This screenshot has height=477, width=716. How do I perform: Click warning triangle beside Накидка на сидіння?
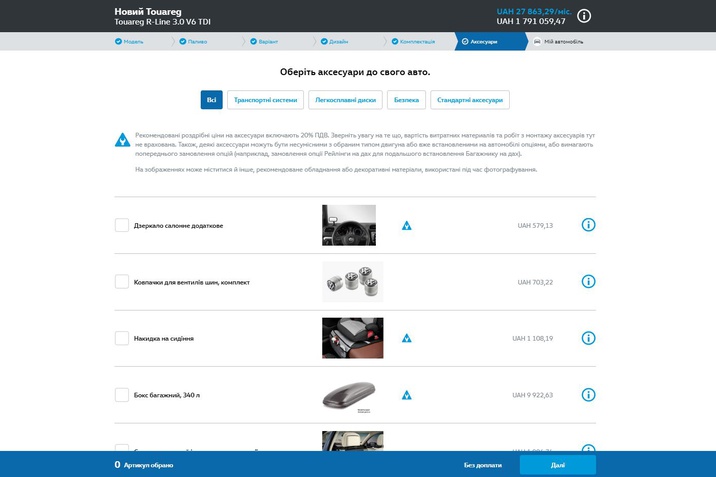pyautogui.click(x=406, y=338)
